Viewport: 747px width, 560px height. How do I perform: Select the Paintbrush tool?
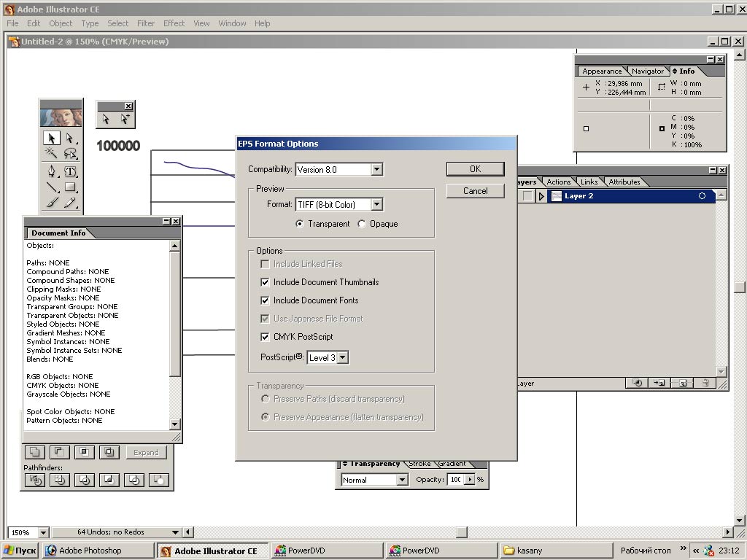point(52,203)
